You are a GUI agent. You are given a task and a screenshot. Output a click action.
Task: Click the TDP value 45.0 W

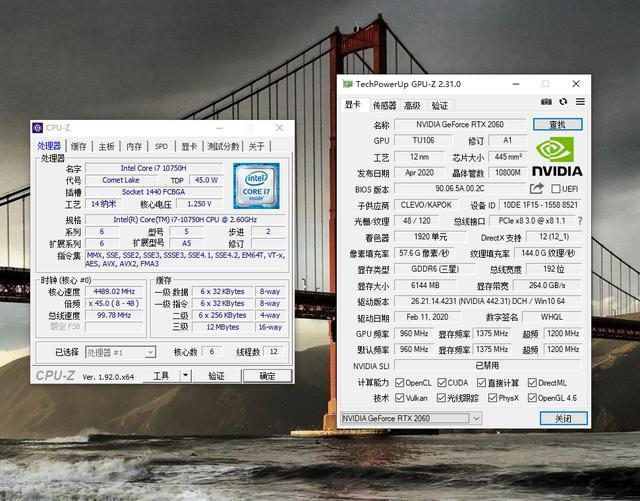[206, 180]
